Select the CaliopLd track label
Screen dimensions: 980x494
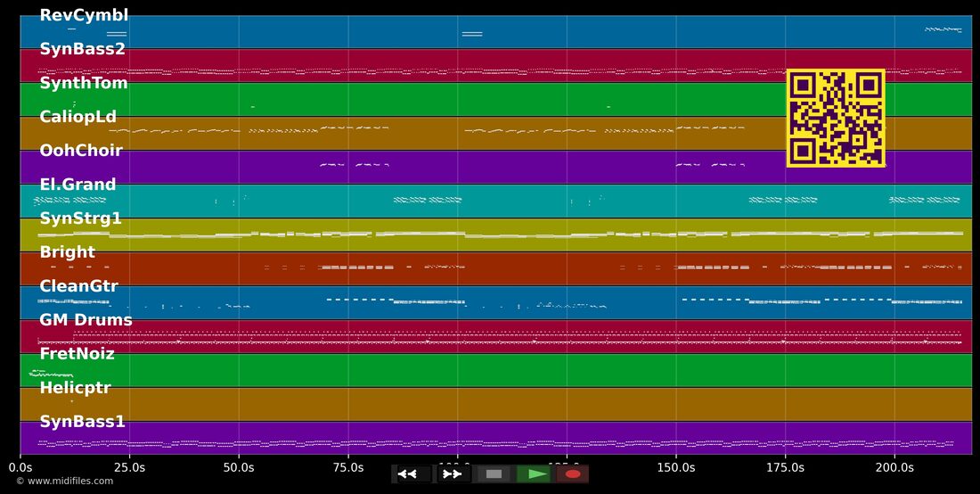tap(78, 117)
